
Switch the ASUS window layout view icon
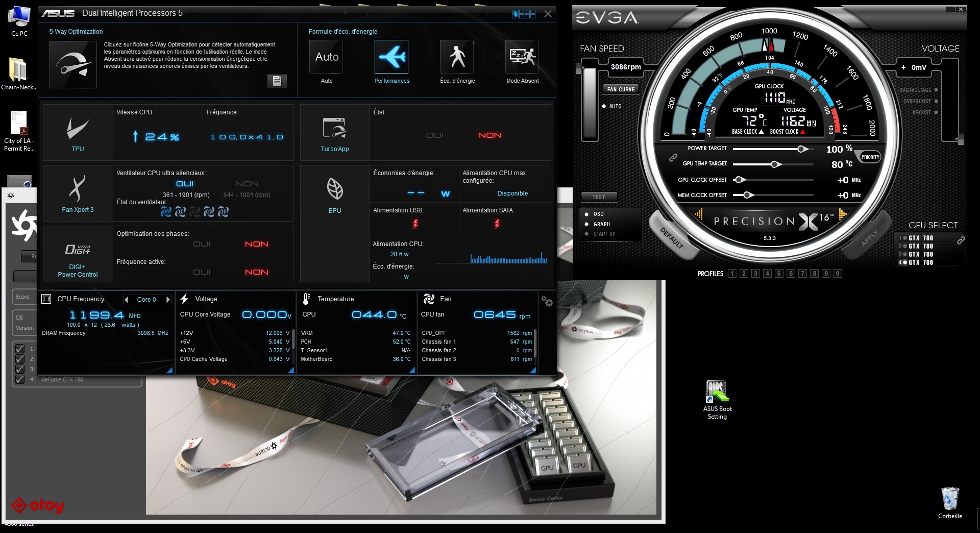pyautogui.click(x=524, y=14)
